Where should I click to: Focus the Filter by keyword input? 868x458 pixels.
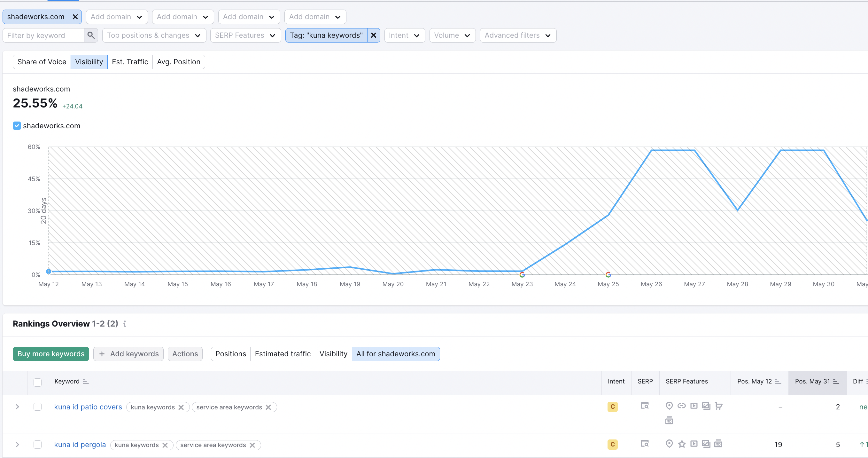tap(43, 36)
